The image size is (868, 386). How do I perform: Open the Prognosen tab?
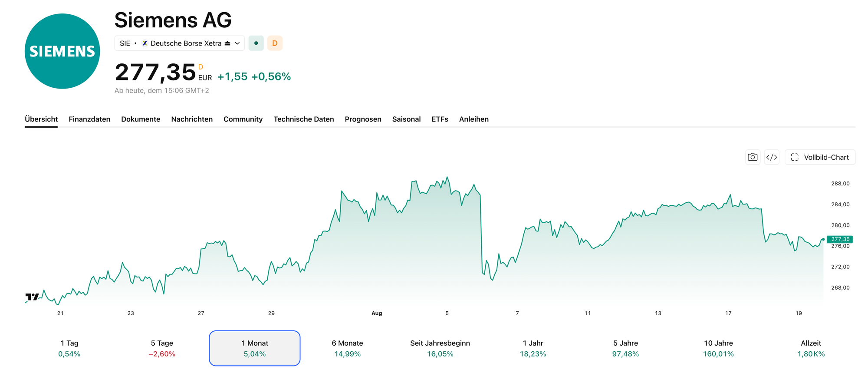363,119
